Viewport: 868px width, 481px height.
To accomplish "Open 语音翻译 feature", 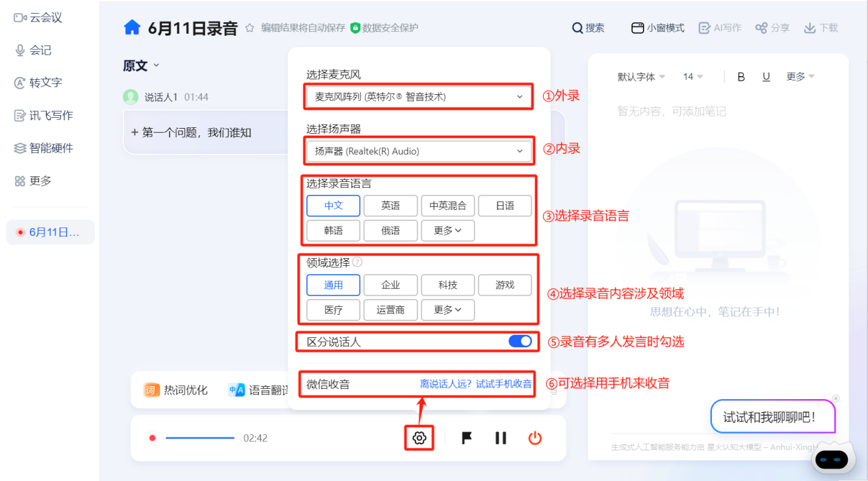I will click(259, 390).
